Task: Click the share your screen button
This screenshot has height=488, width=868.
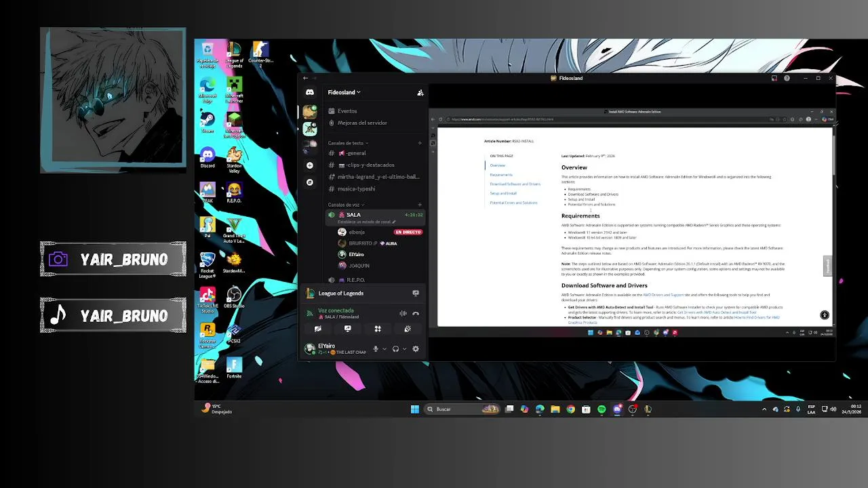Action: point(348,329)
